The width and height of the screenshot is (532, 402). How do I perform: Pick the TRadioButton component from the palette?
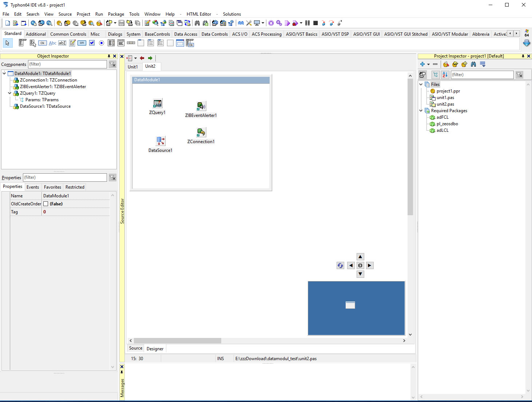coord(102,43)
